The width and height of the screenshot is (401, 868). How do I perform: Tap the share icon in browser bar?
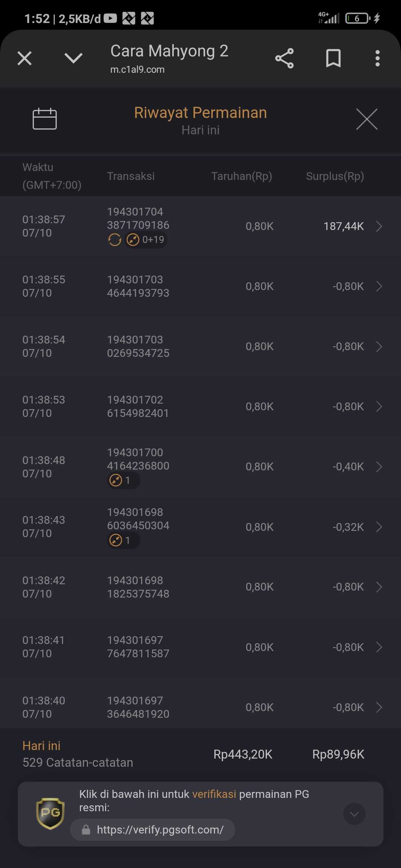(284, 58)
